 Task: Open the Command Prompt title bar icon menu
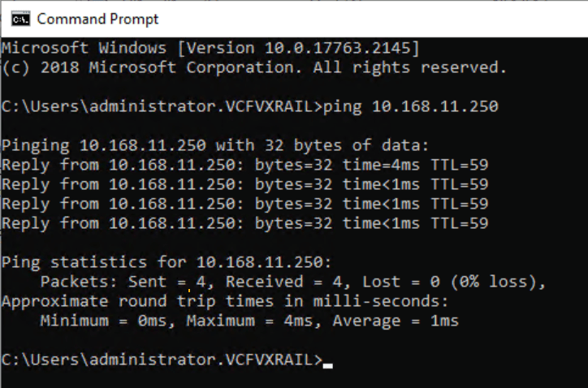point(19,18)
